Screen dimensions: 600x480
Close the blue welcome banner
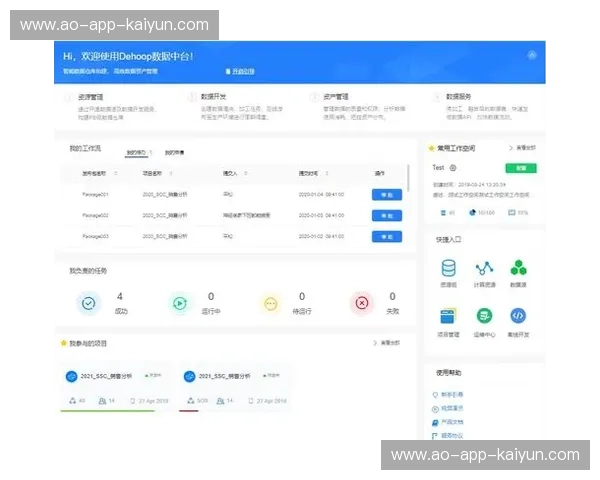coord(532,56)
